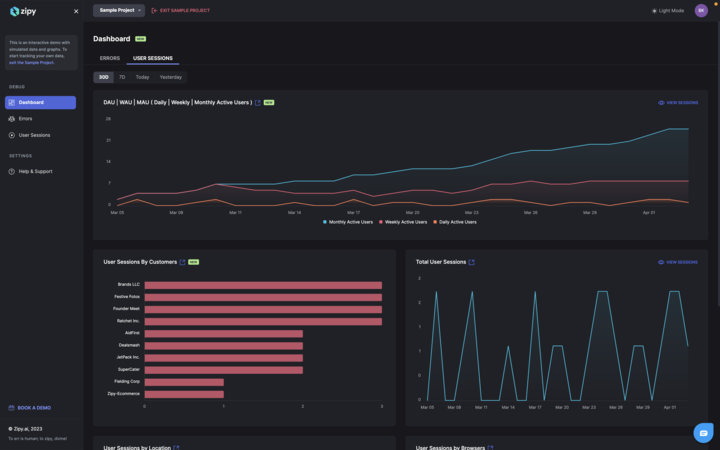Click the BK user avatar
The width and height of the screenshot is (720, 450).
pos(701,10)
